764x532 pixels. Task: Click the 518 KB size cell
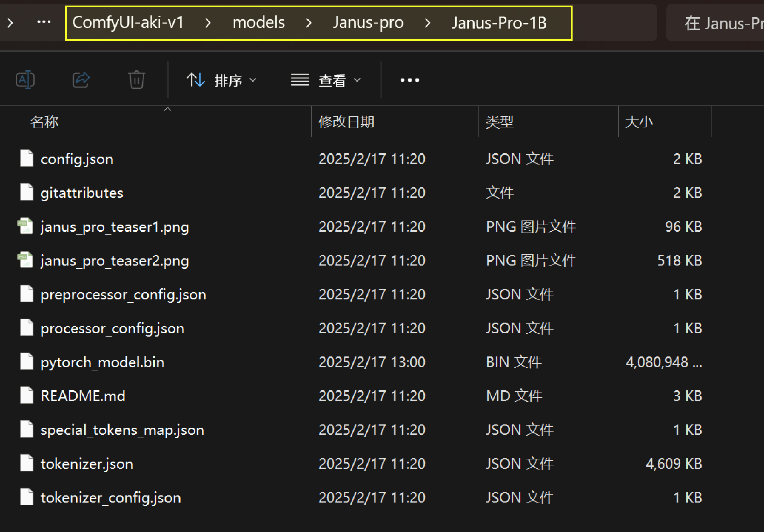point(680,260)
